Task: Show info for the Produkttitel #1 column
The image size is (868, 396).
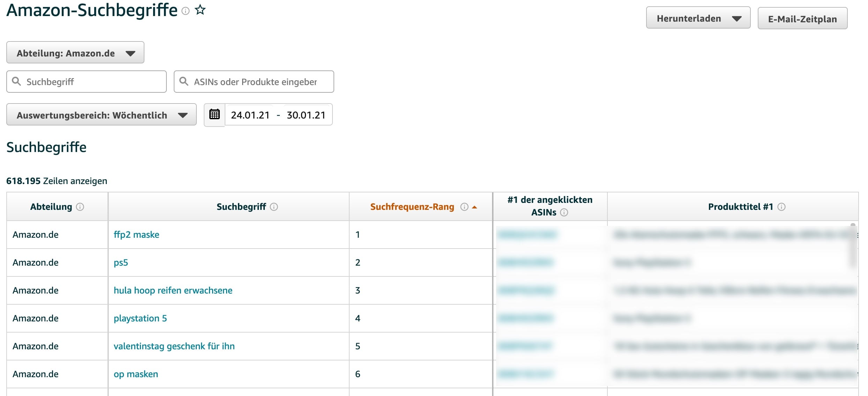Action: click(x=781, y=206)
